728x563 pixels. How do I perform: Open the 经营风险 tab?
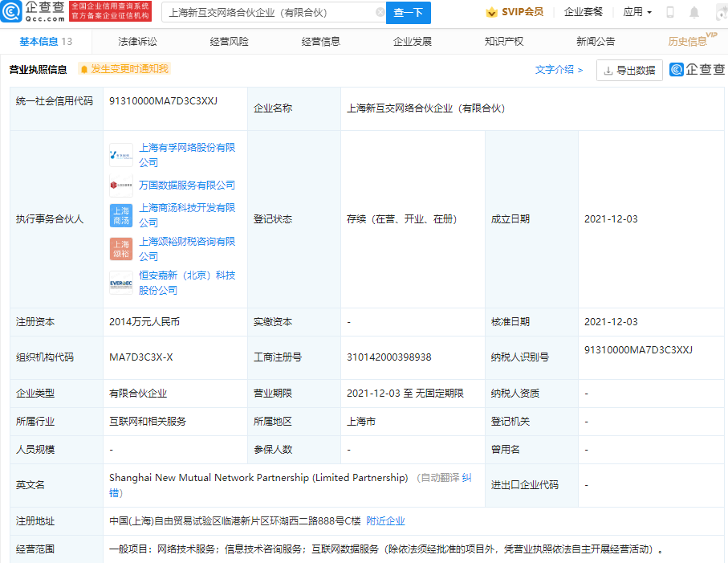[229, 41]
